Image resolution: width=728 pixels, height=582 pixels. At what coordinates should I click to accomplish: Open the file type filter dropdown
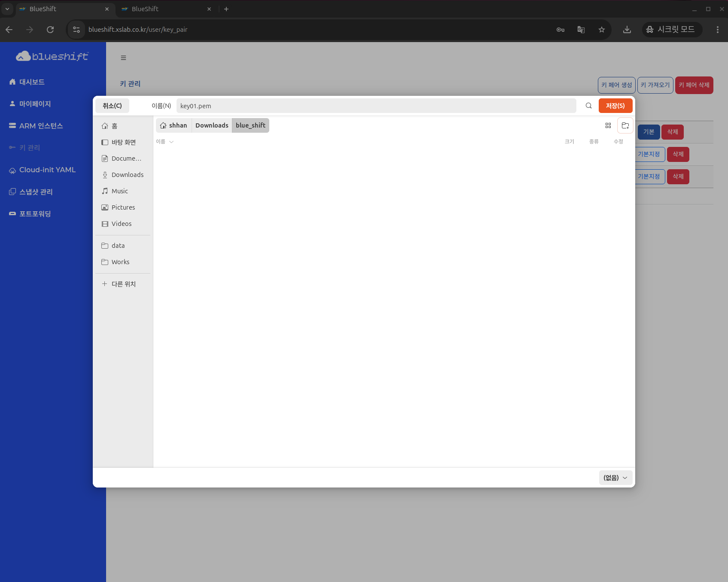615,478
